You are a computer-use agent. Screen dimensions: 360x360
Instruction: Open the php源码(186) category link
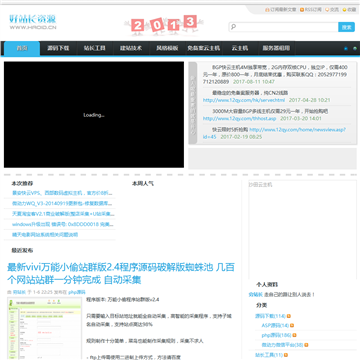click(x=276, y=335)
